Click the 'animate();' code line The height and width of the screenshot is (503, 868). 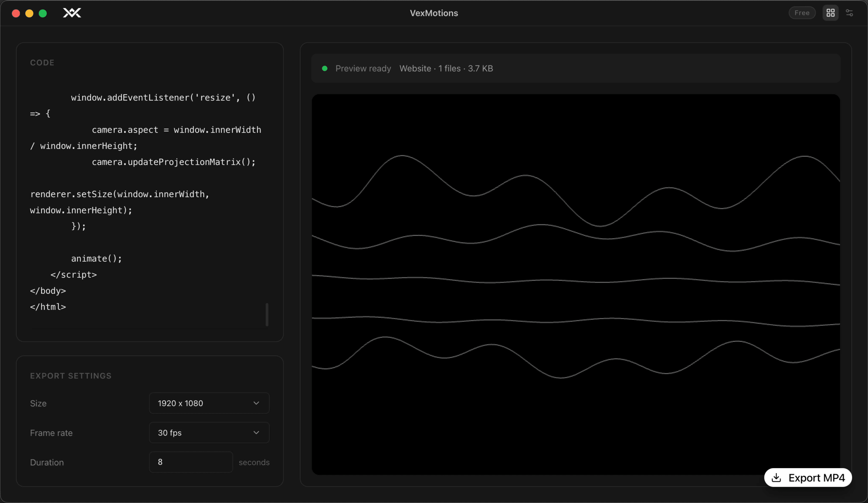[x=96, y=258]
